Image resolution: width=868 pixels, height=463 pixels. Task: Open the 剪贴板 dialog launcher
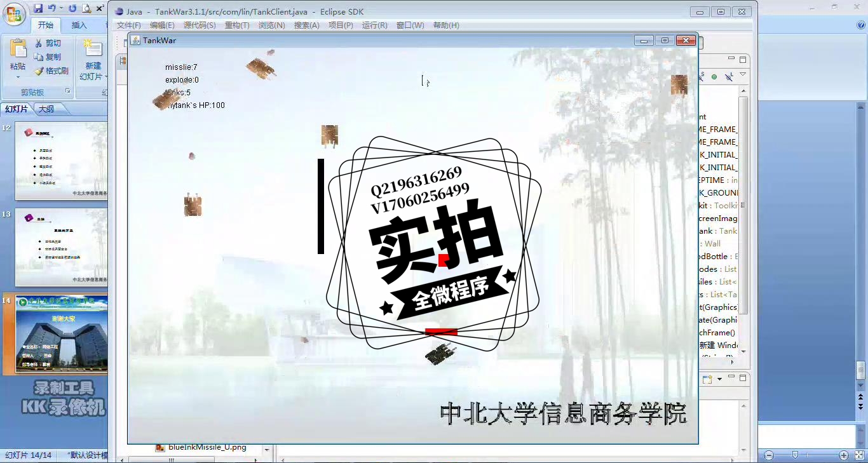click(68, 92)
